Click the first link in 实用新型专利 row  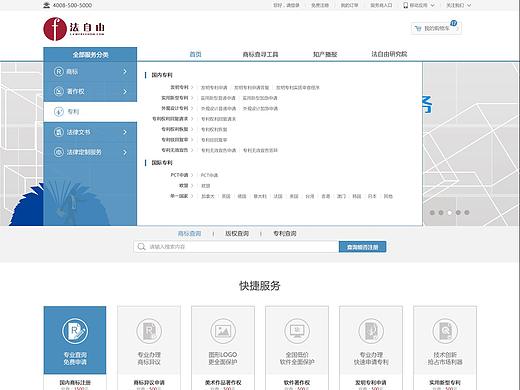tap(218, 98)
